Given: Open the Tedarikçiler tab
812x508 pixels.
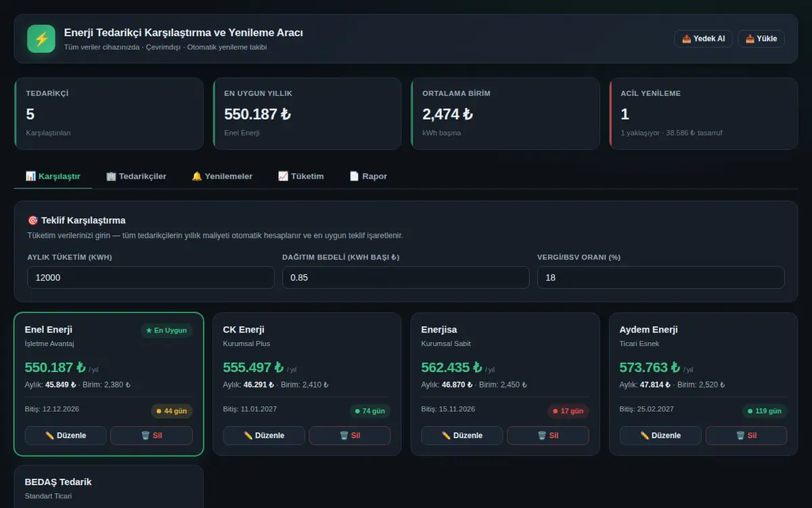Looking at the screenshot, I should point(136,176).
